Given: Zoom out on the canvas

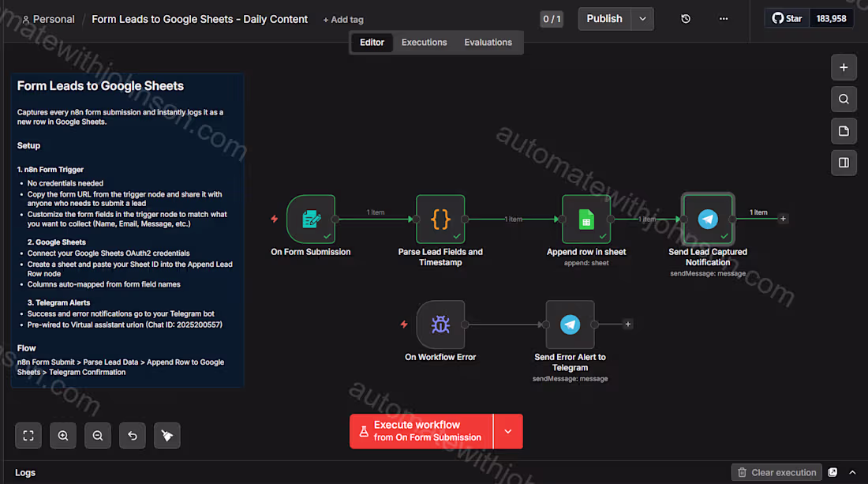Looking at the screenshot, I should [x=98, y=436].
